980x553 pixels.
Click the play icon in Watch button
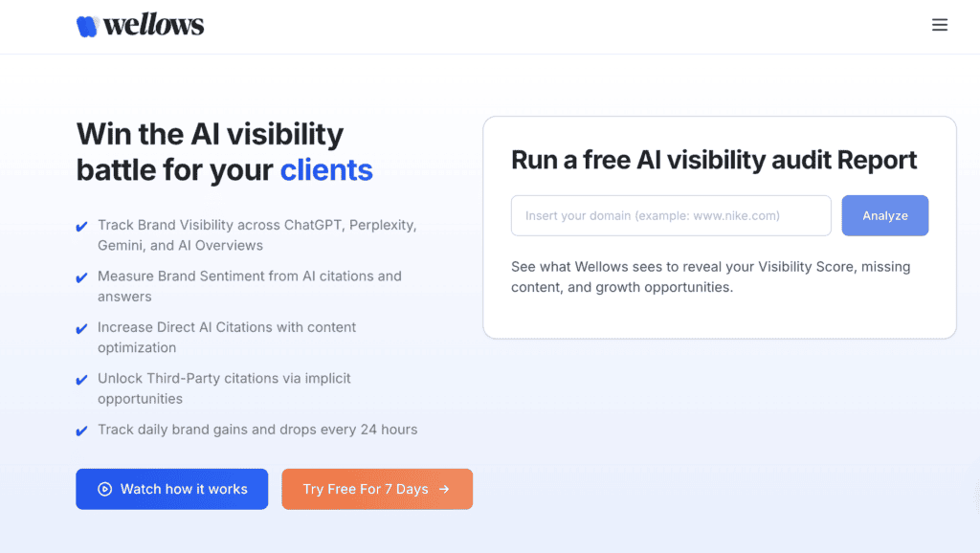105,489
